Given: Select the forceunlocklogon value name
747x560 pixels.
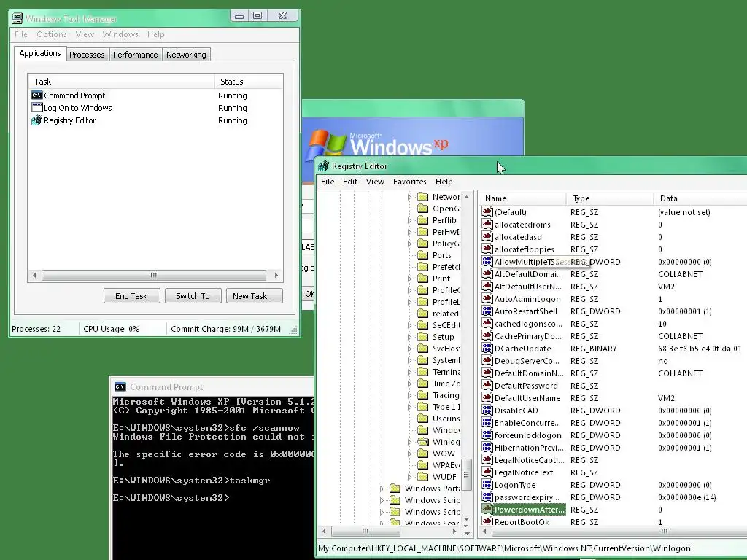Looking at the screenshot, I should pos(528,435).
